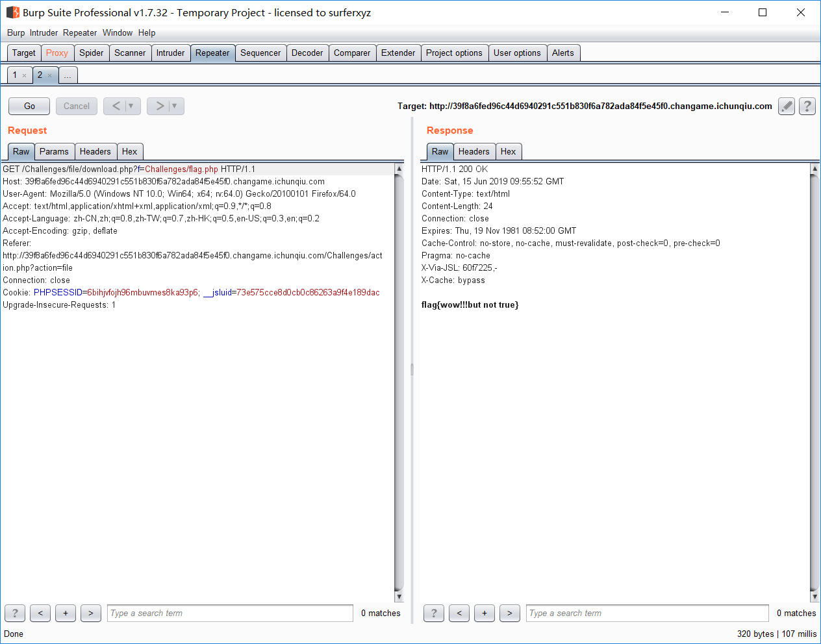Open the forward history dropdown arrow
This screenshot has width=821, height=644.
point(175,106)
